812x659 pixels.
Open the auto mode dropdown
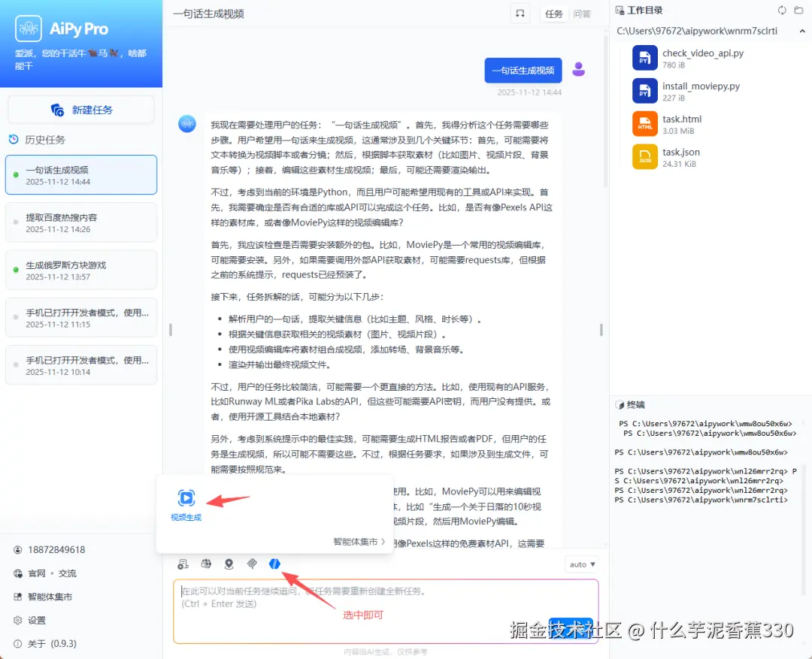581,563
